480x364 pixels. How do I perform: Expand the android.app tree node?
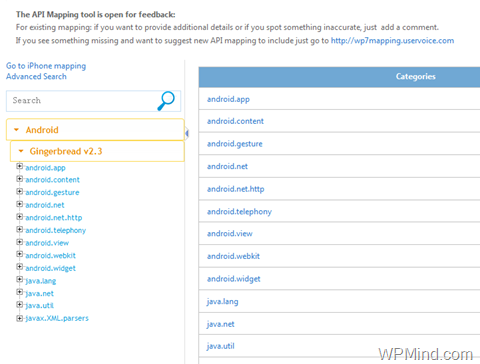pos(20,166)
